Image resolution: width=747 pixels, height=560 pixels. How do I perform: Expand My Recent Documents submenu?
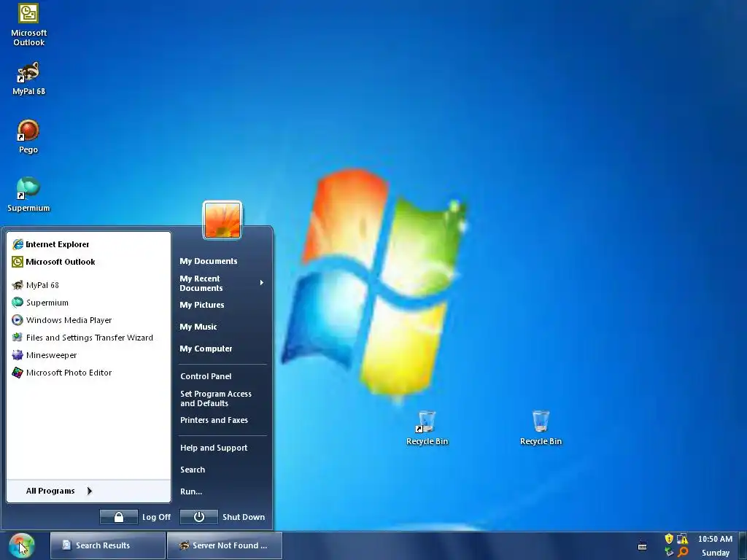[x=222, y=284]
